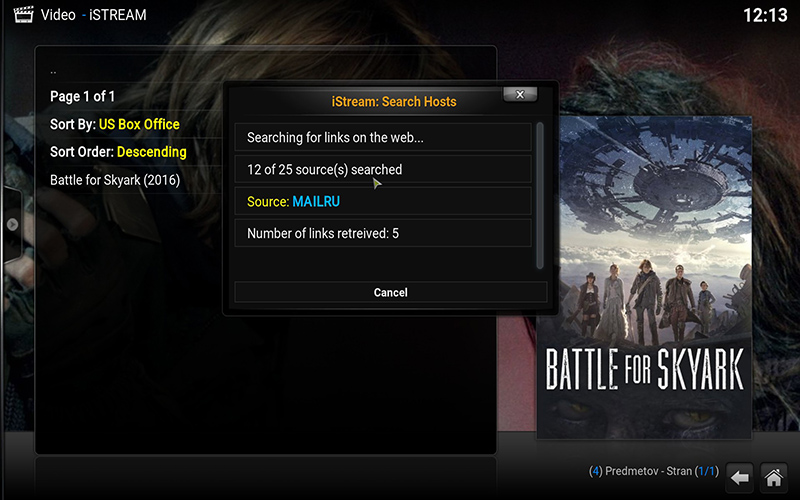Click the 'iStream: Search Hosts' title bar
This screenshot has width=800, height=500.
pyautogui.click(x=393, y=101)
